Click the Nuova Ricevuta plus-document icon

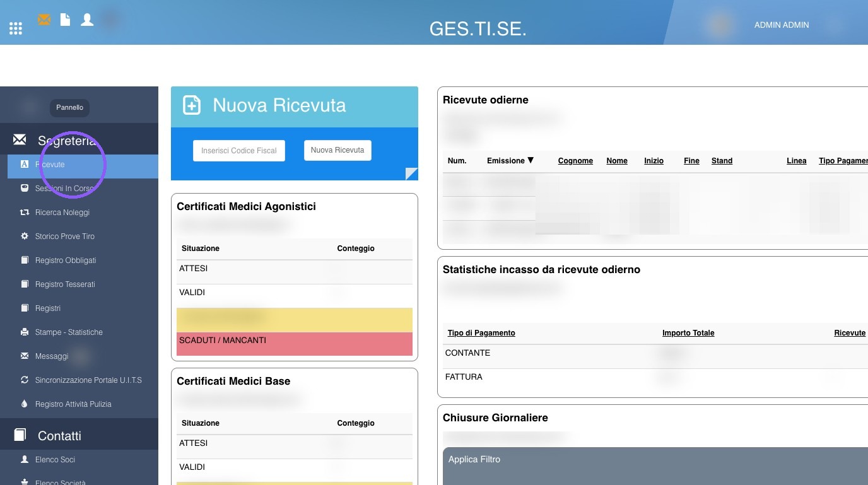pos(192,105)
